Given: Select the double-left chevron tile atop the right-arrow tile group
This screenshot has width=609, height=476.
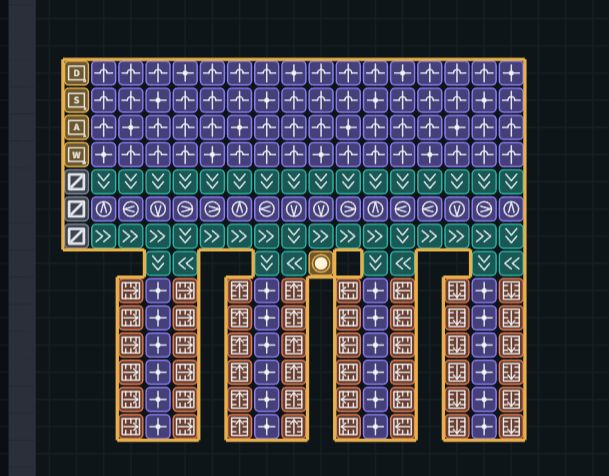Looking at the screenshot, I should pos(185,263).
